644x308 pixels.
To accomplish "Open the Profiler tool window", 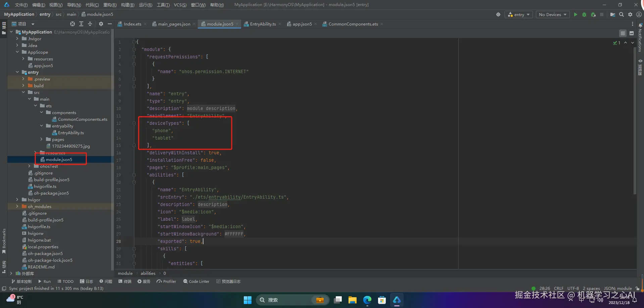I will 166,281.
